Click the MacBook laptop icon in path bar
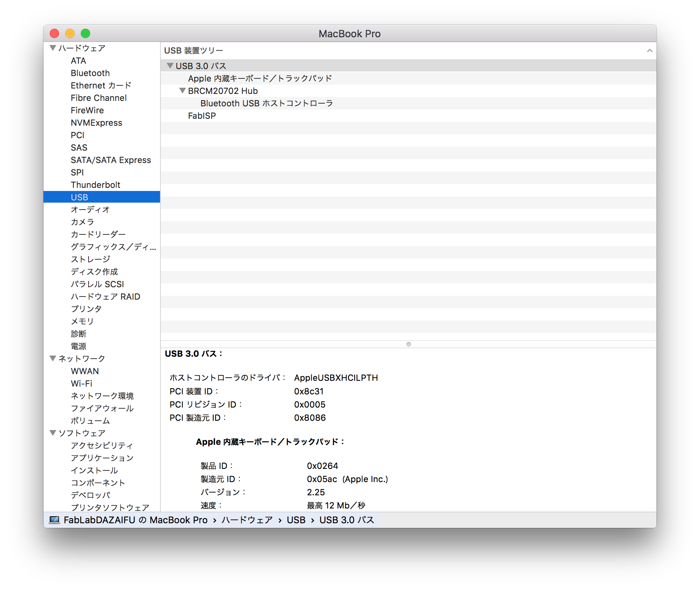Viewport: 700px width, 590px height. point(54,520)
